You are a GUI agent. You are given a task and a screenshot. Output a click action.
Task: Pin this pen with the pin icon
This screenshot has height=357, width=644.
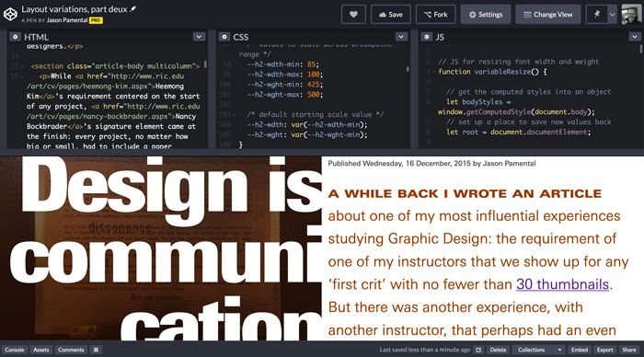(x=597, y=15)
